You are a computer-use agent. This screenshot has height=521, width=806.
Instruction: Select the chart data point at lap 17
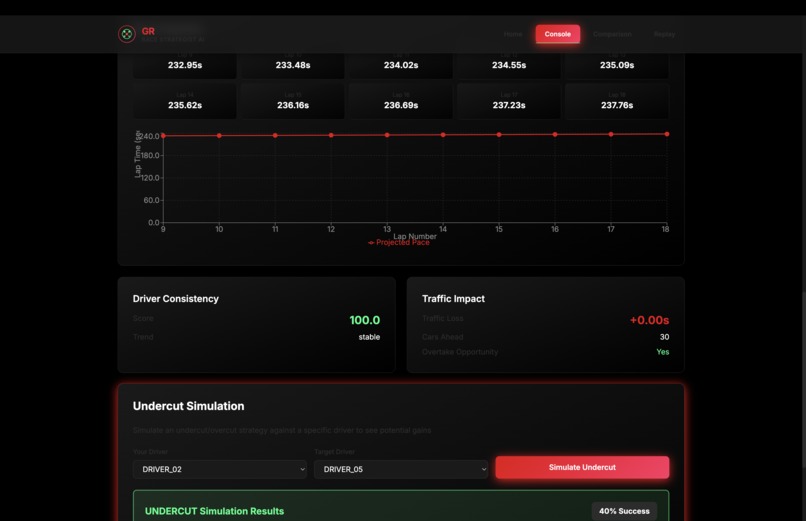point(611,134)
